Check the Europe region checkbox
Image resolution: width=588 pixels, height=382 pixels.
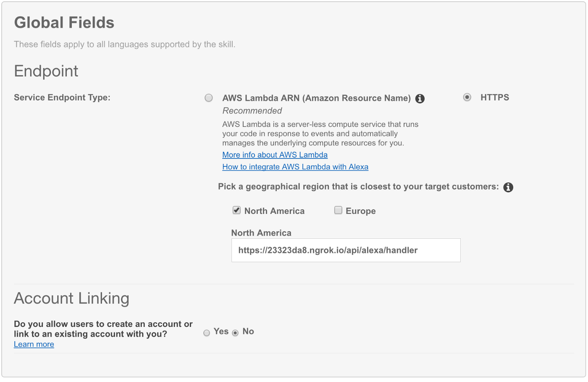[x=338, y=210]
